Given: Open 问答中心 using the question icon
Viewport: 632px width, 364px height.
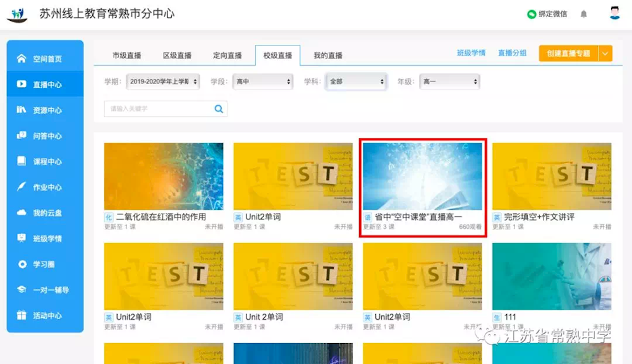Looking at the screenshot, I should point(21,135).
